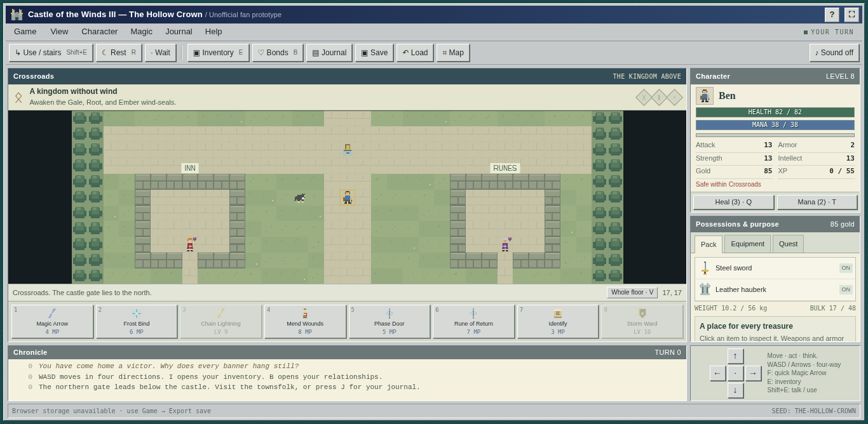Cast the Magic Arrow spell
The image size is (868, 424).
(52, 321)
